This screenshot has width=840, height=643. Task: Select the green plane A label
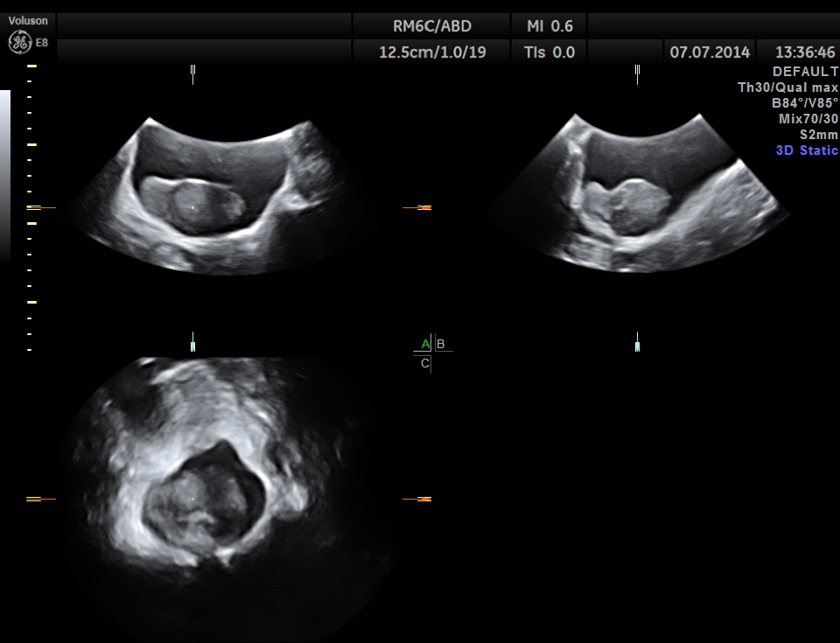pyautogui.click(x=425, y=344)
